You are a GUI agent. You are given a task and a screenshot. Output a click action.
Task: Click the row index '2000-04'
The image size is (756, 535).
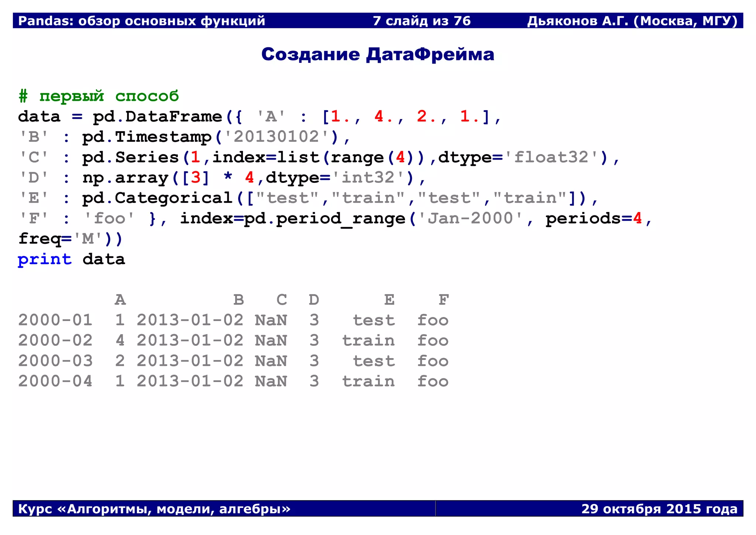tap(55, 381)
